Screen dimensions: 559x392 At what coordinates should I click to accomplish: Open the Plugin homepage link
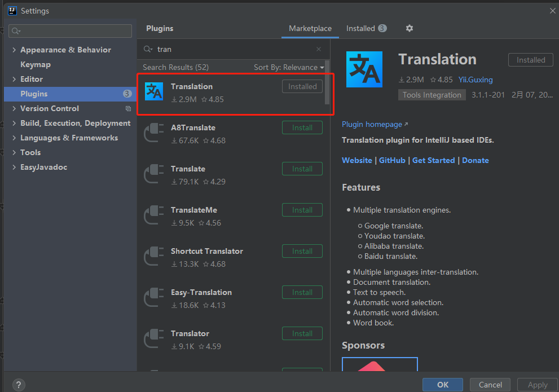click(x=375, y=125)
